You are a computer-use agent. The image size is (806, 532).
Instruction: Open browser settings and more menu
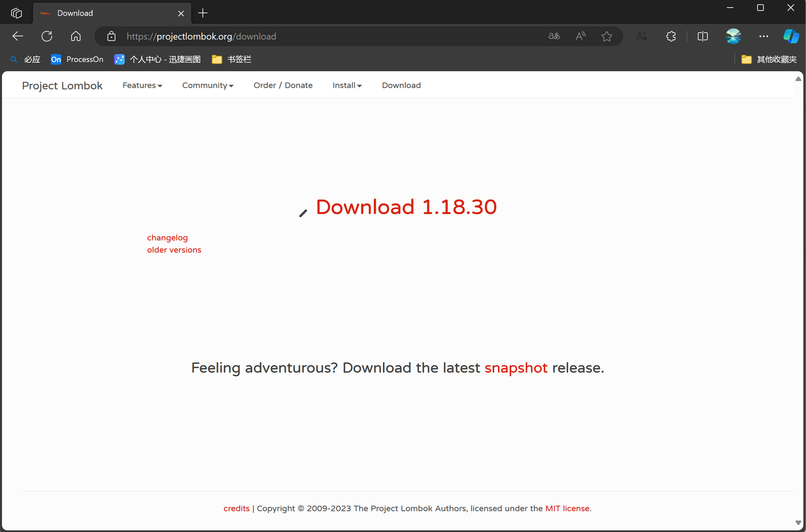(x=763, y=36)
